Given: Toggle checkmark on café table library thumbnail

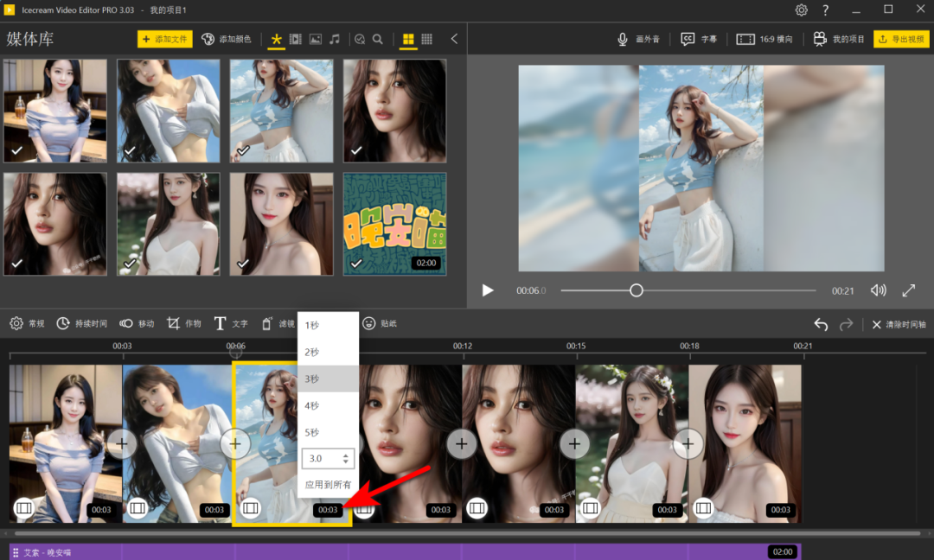Looking at the screenshot, I should tap(16, 150).
